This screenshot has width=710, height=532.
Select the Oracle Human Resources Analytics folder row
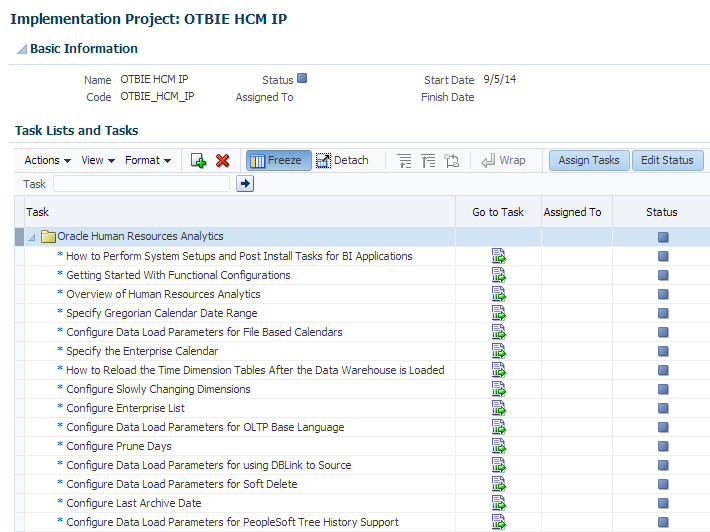tap(362, 236)
